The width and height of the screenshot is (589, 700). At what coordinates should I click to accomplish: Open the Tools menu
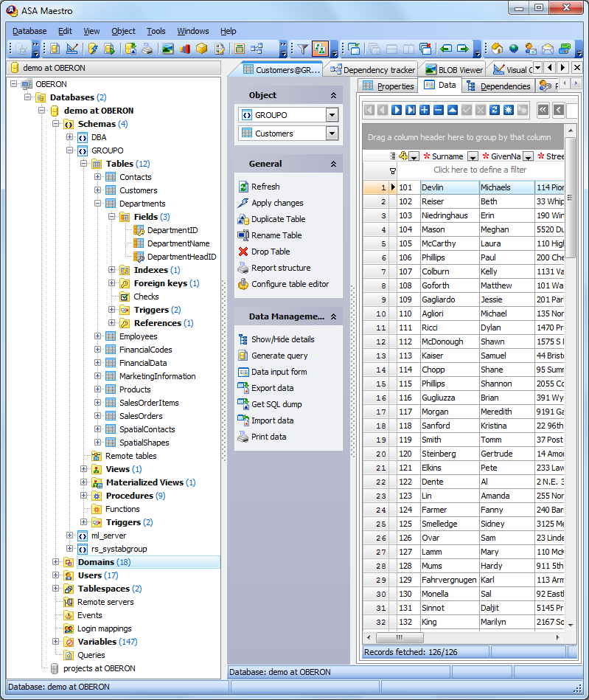click(x=156, y=31)
